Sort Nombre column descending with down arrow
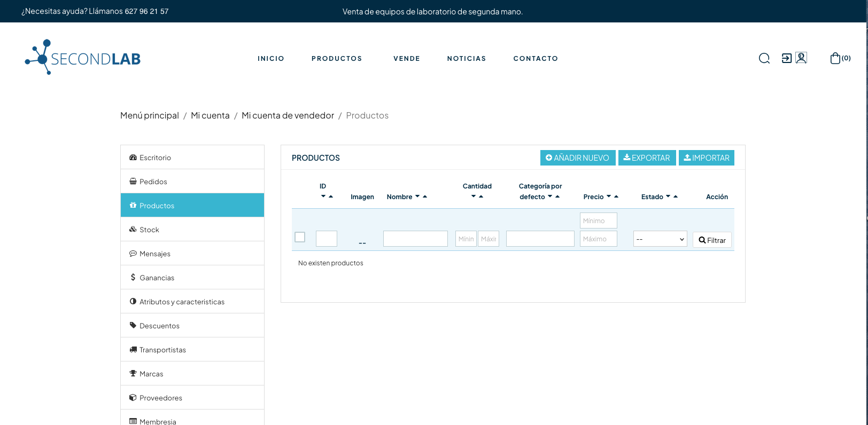The width and height of the screenshot is (868, 425). point(417,196)
